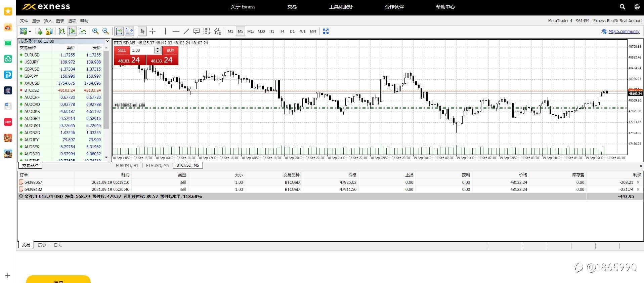Enter fullscreen chart mode

pos(326,31)
